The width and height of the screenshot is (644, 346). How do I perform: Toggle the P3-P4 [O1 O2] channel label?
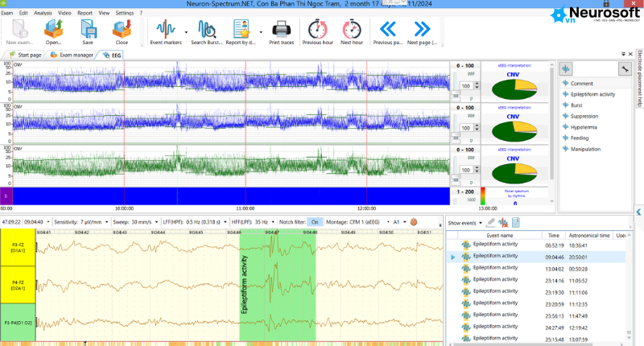point(18,323)
